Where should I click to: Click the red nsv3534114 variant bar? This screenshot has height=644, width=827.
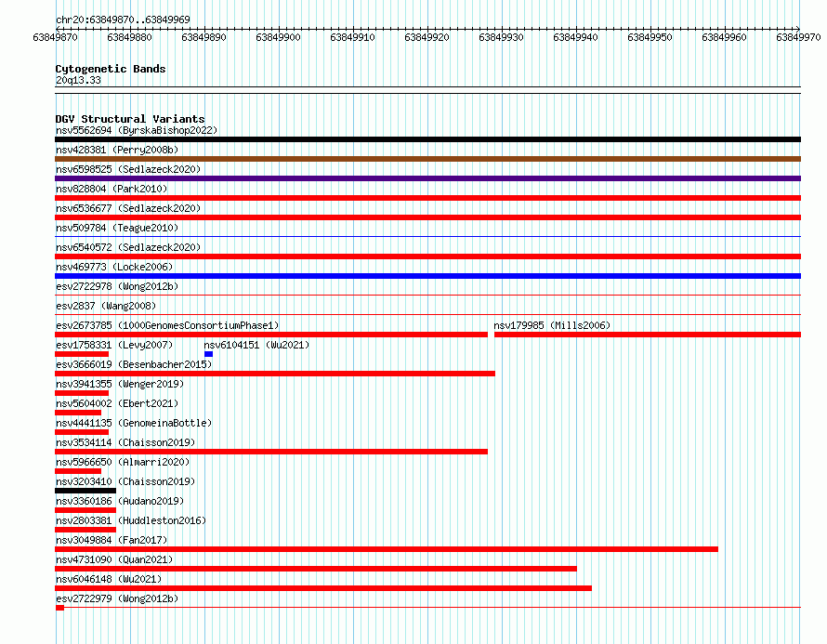click(x=271, y=452)
